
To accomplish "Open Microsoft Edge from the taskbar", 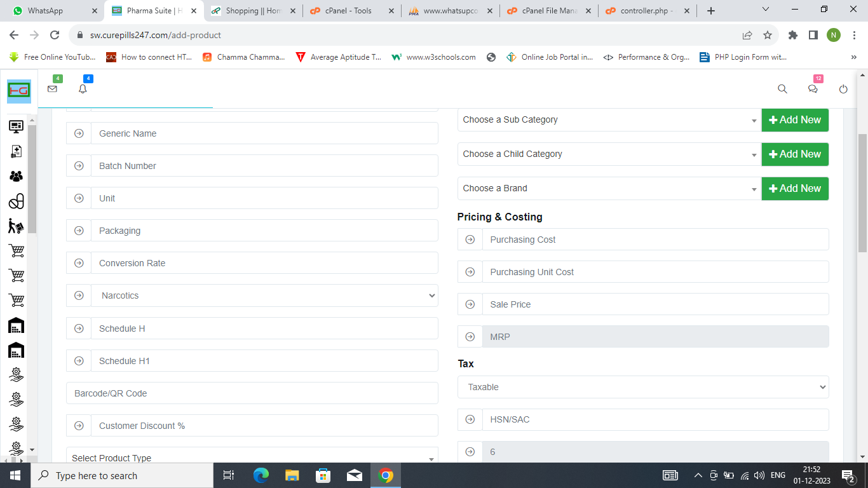I will tap(261, 475).
